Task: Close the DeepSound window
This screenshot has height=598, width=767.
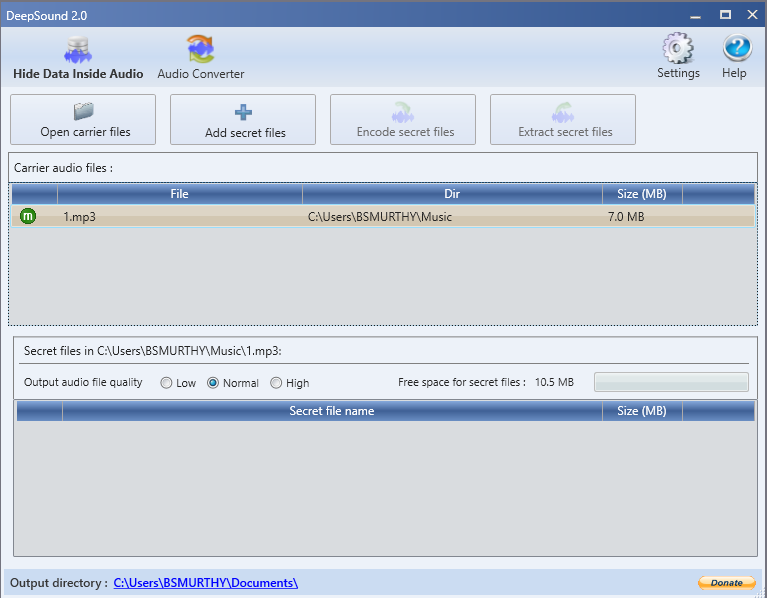Action: pos(752,15)
